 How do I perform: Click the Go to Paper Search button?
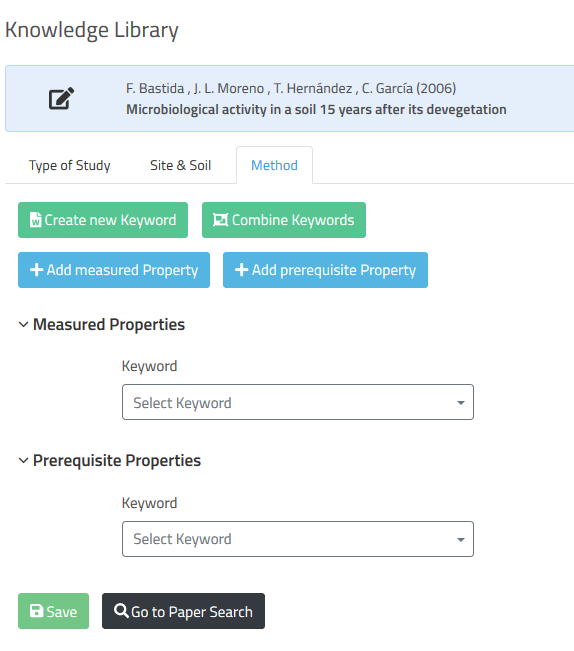(183, 611)
